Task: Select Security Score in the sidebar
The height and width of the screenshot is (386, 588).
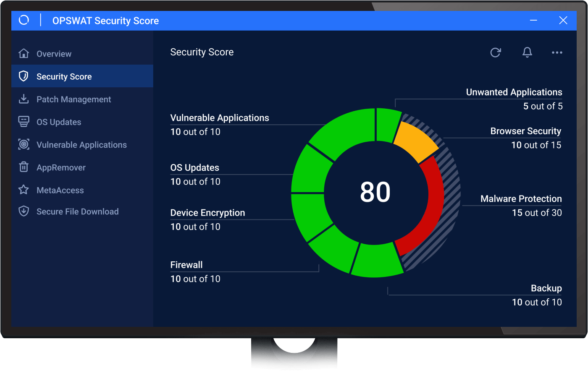Action: (82, 76)
